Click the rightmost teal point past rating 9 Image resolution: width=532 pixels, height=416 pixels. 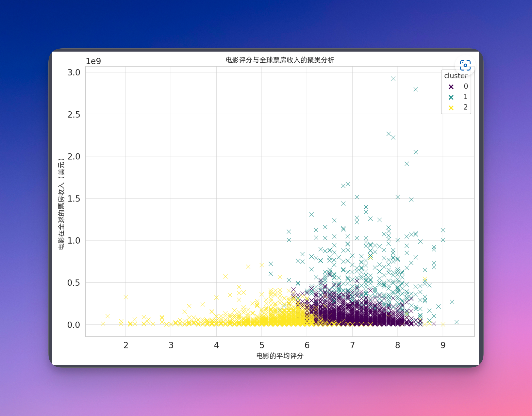(x=457, y=322)
